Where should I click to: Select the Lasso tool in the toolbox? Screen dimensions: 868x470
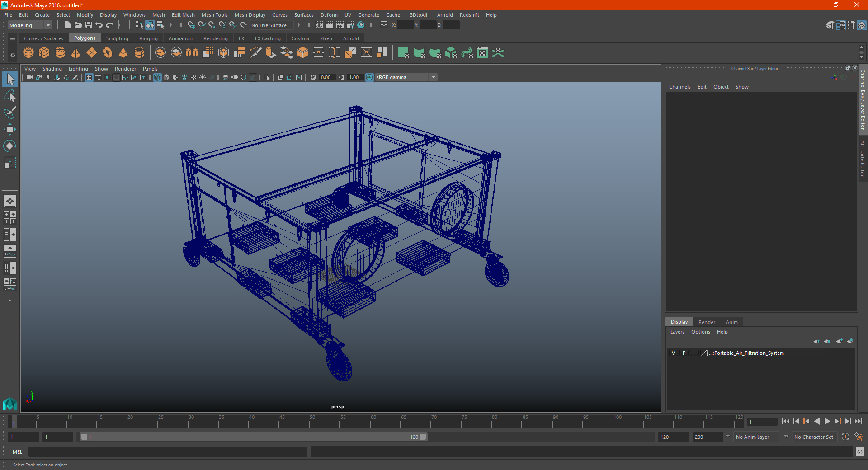coord(9,96)
